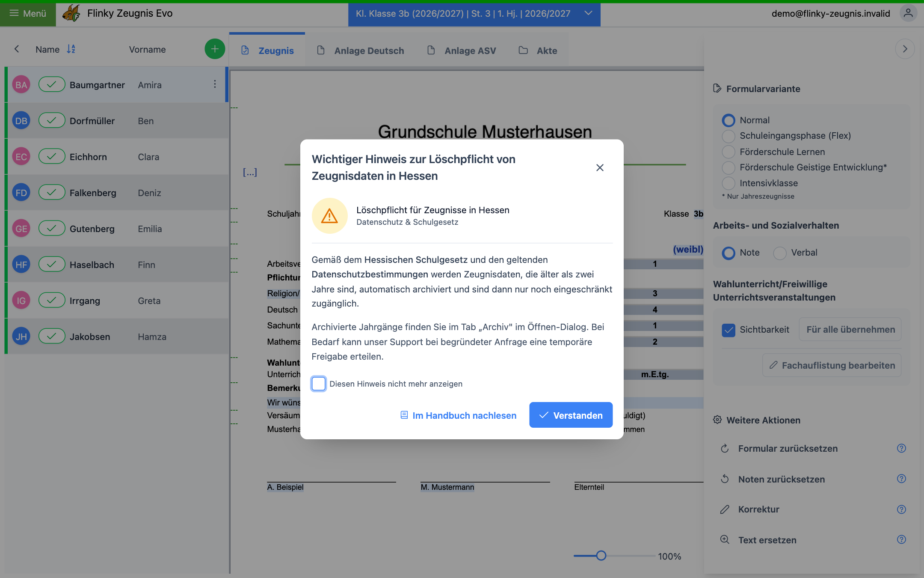The height and width of the screenshot is (578, 924).
Task: Choose Verbal for Arbeits- und Sozialverhalten
Action: [x=780, y=253]
